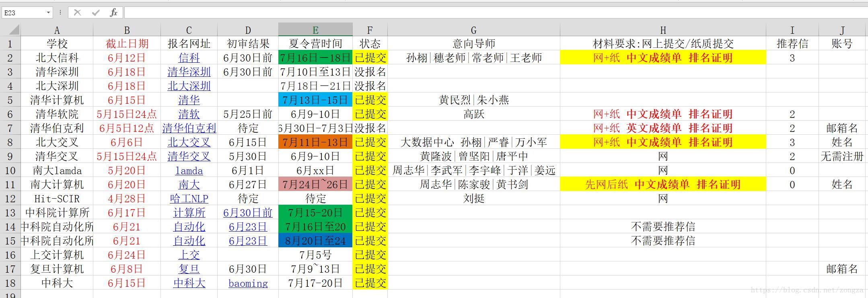Open the 清华深圳 hyperlink
This screenshot has height=298, width=868.
coord(189,72)
